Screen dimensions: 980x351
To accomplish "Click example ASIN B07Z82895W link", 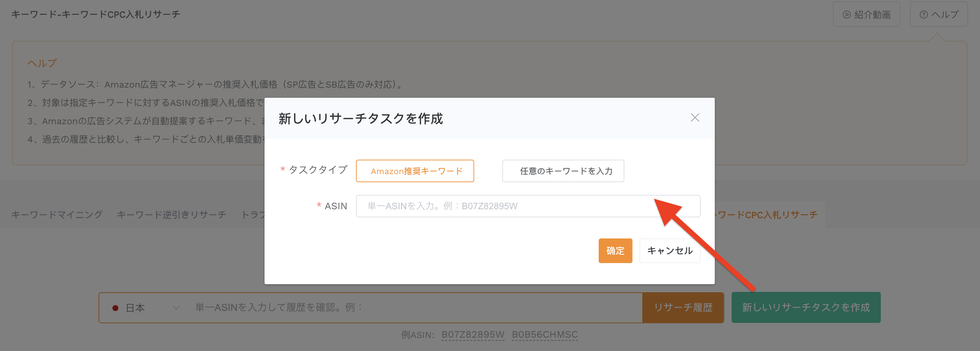I will 473,335.
